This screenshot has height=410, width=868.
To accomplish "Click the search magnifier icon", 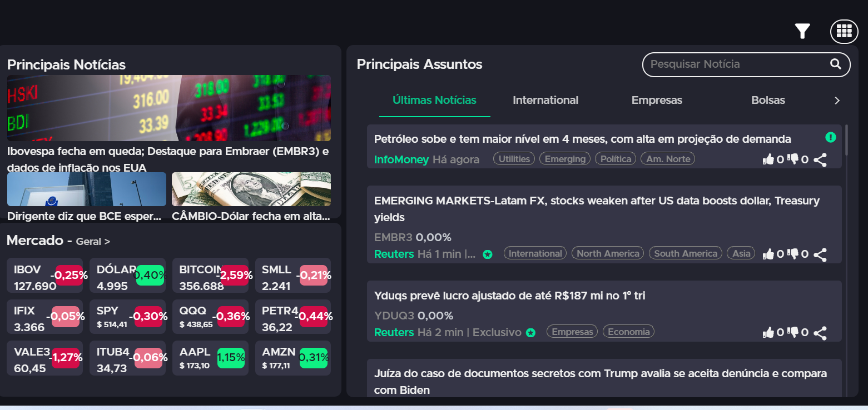I will pos(835,64).
